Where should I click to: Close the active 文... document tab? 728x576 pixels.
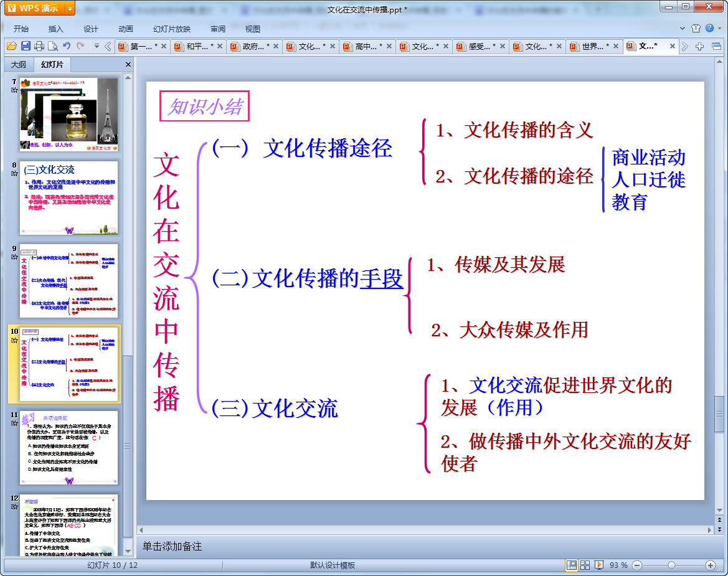click(673, 47)
